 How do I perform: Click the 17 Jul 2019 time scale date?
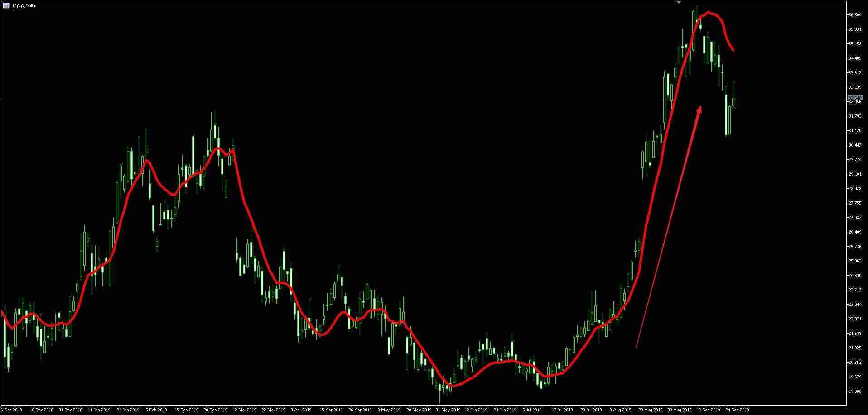(562, 410)
